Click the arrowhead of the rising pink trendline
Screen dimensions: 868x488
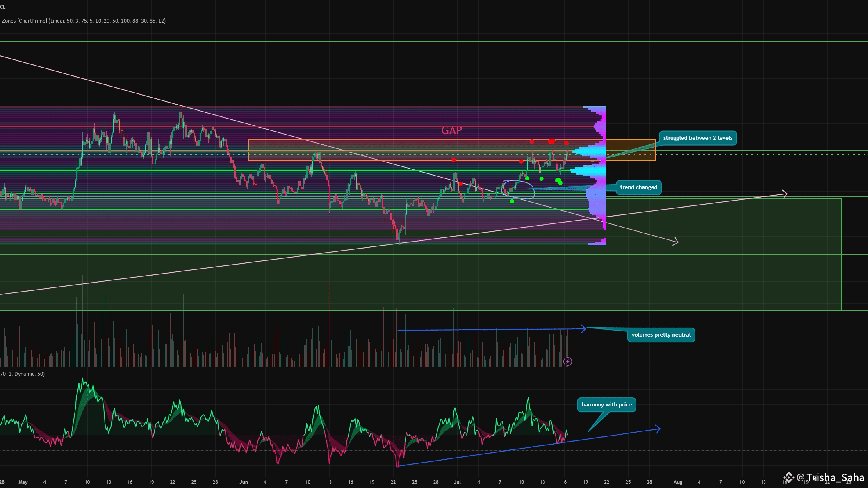click(x=785, y=194)
